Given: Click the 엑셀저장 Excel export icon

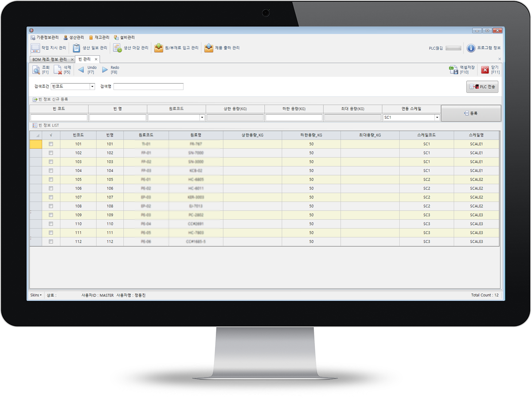Looking at the screenshot, I should click(x=453, y=70).
